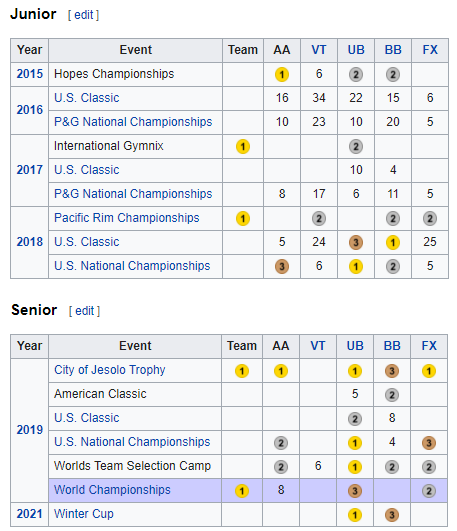Click the silver medal in World Championships FX

click(x=429, y=491)
